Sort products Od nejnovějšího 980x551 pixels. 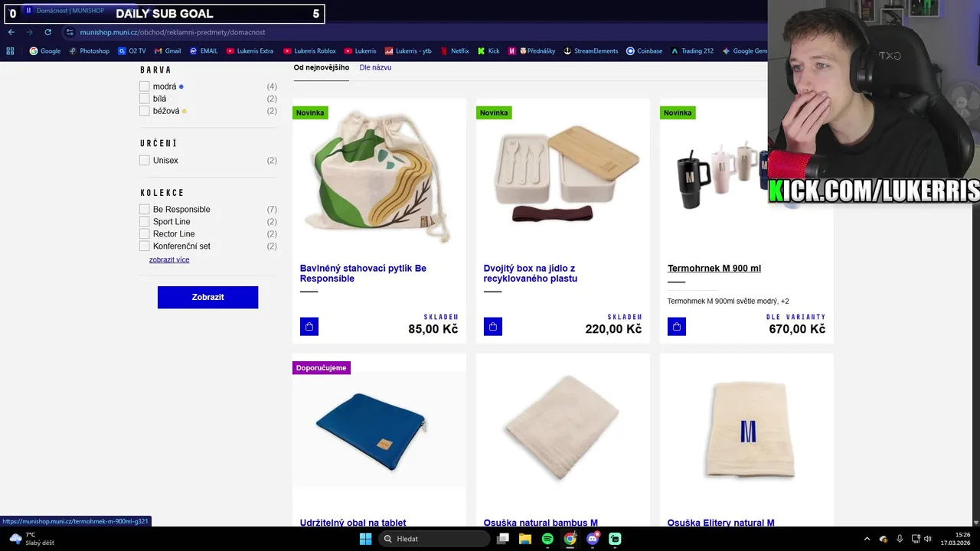322,68
